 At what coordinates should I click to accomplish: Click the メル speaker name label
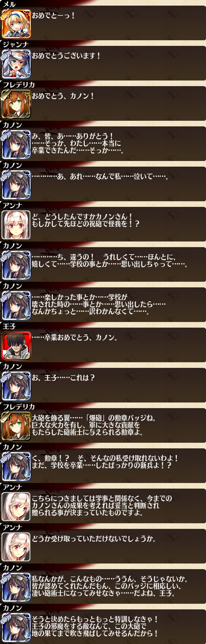[9, 4]
